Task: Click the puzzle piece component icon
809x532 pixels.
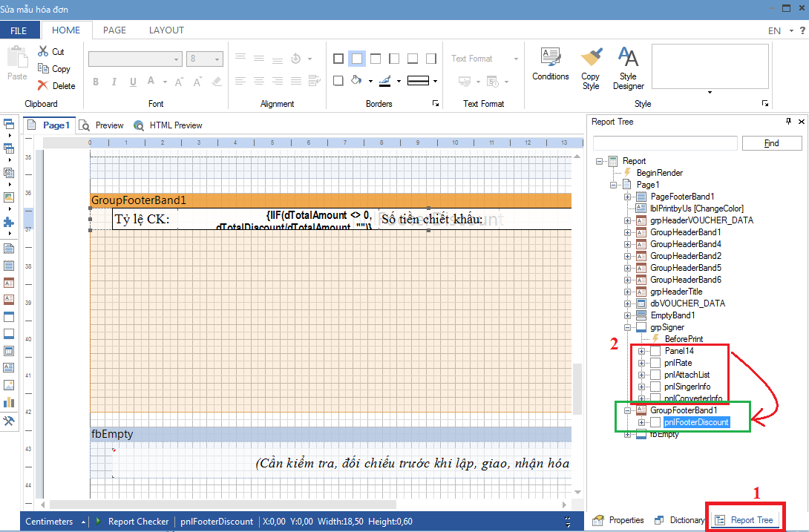Action: pos(9,222)
